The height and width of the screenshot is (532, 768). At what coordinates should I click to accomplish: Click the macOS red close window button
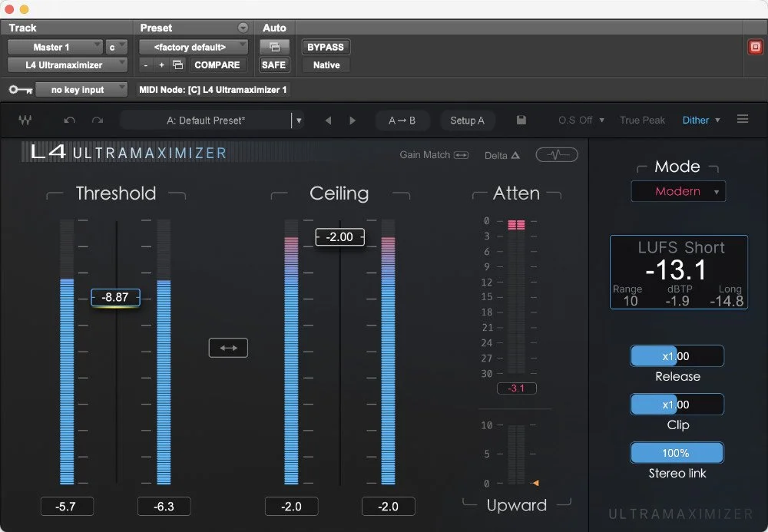tap(8, 8)
